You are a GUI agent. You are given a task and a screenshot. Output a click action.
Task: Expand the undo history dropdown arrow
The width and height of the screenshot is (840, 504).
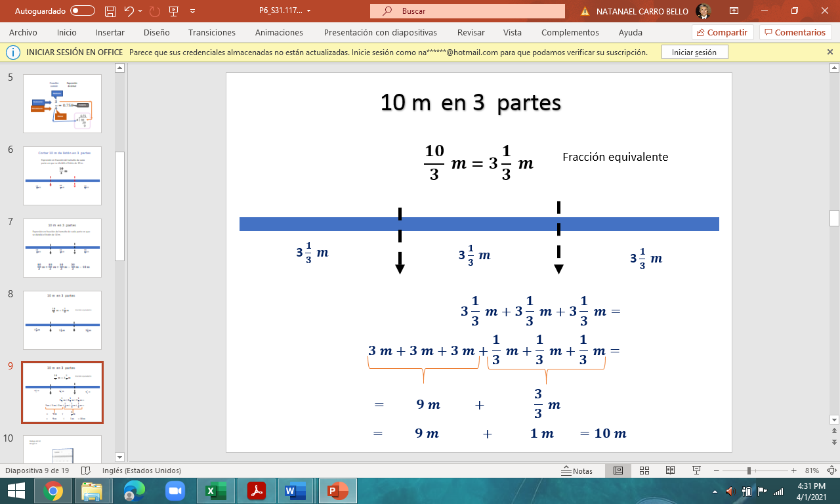140,11
